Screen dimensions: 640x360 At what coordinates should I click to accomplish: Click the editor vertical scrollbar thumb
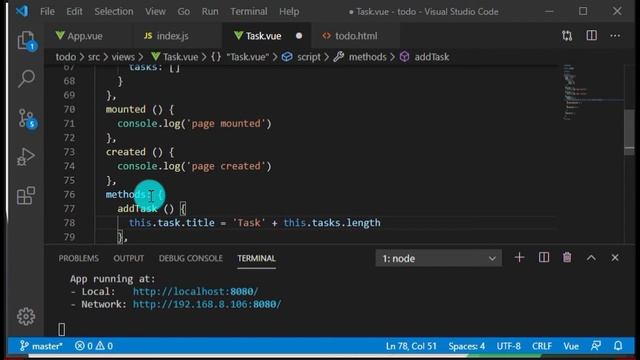[x=629, y=132]
